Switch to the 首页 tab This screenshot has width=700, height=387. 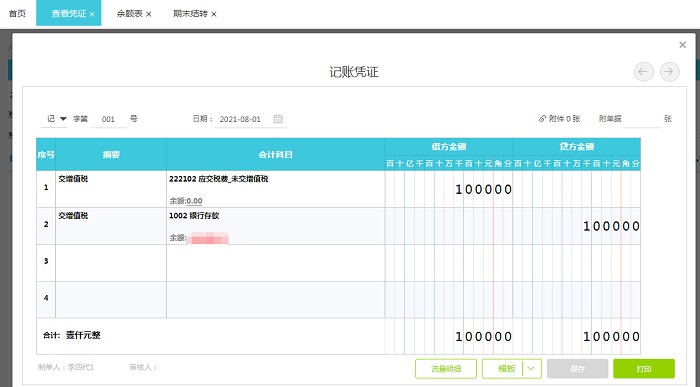17,13
